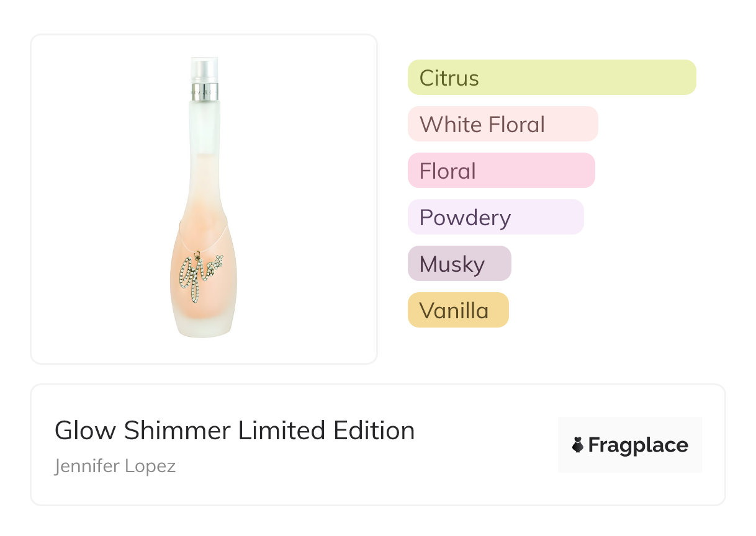Click the peach-colored base of the bottle
756x536 pixels.
(203, 310)
